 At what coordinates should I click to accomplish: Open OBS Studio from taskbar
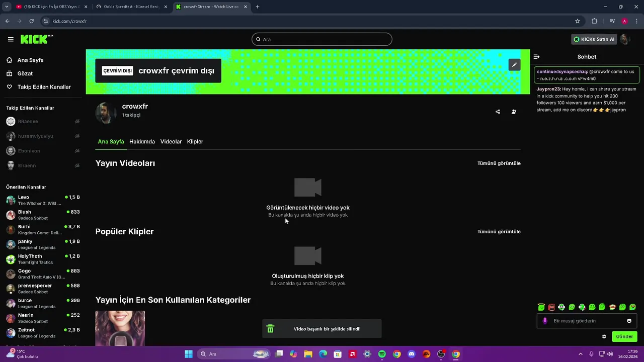coord(441,354)
